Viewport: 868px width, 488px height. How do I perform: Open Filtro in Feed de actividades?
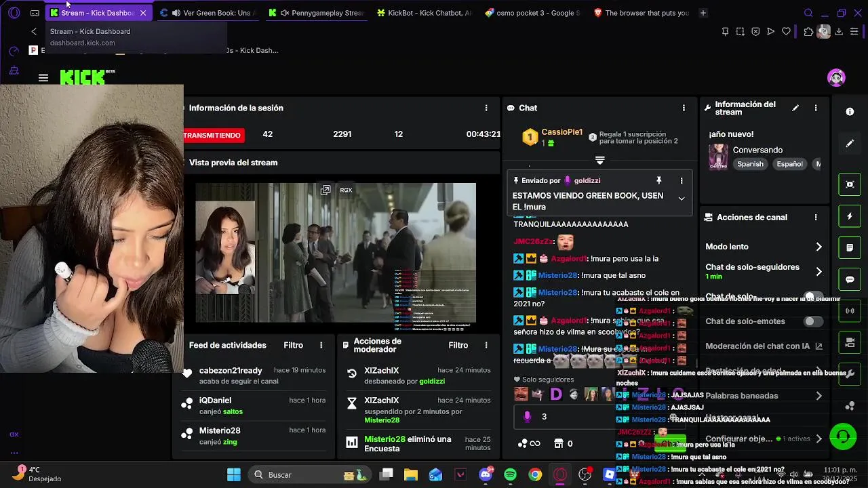[293, 345]
